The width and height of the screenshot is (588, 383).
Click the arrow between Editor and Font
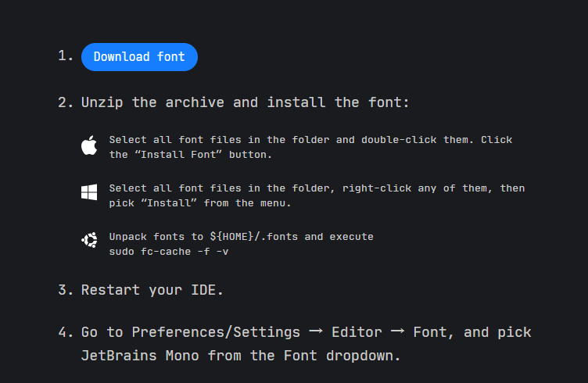[397, 332]
